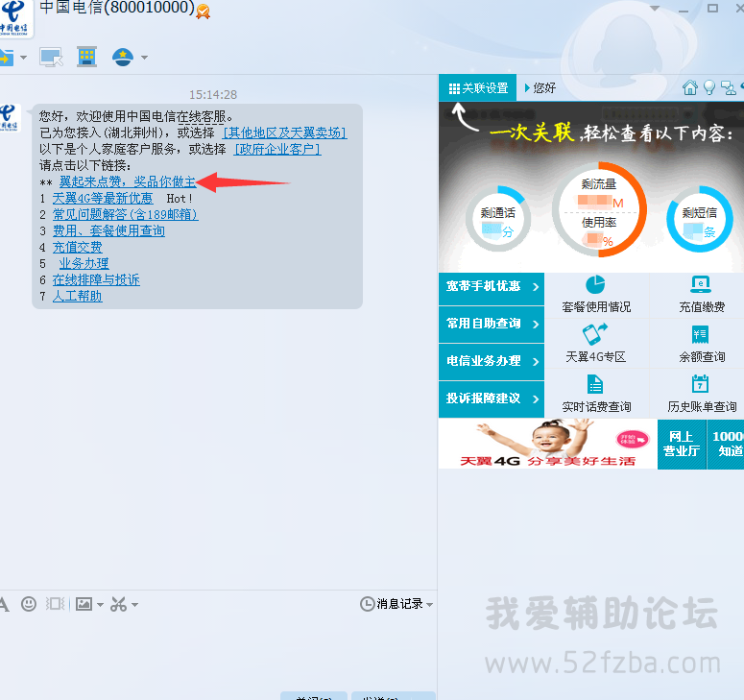The width and height of the screenshot is (744, 700).
Task: Open the 网上营业厅 button
Action: coord(682,445)
